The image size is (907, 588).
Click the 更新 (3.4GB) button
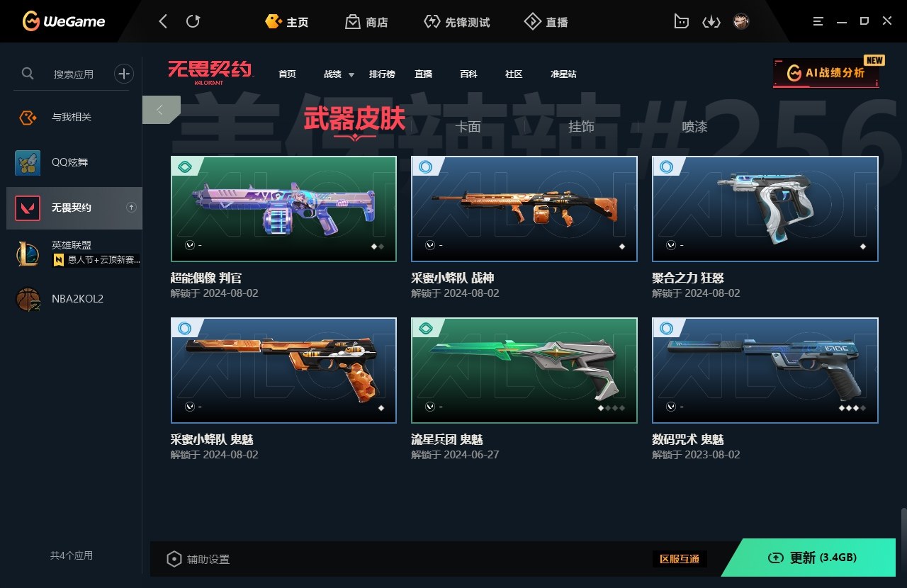pyautogui.click(x=813, y=558)
